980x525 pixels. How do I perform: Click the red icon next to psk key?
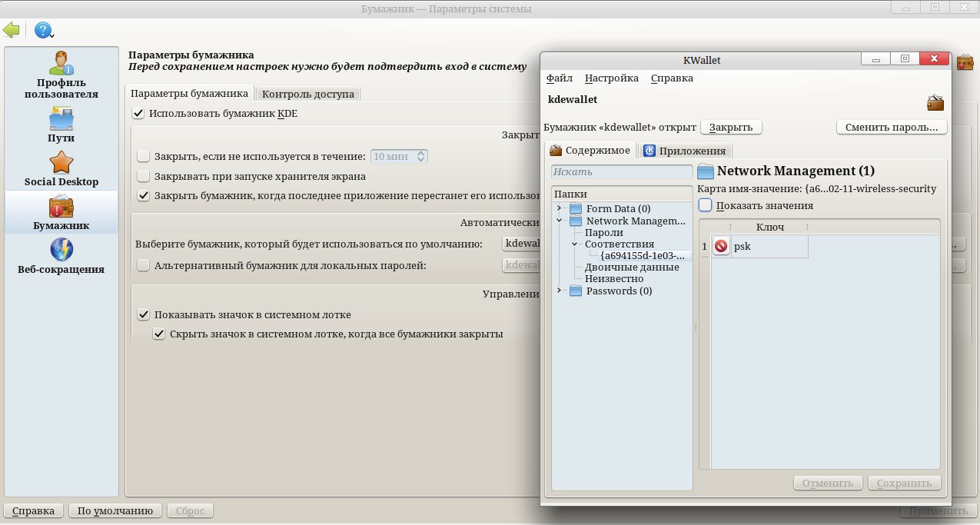click(721, 247)
